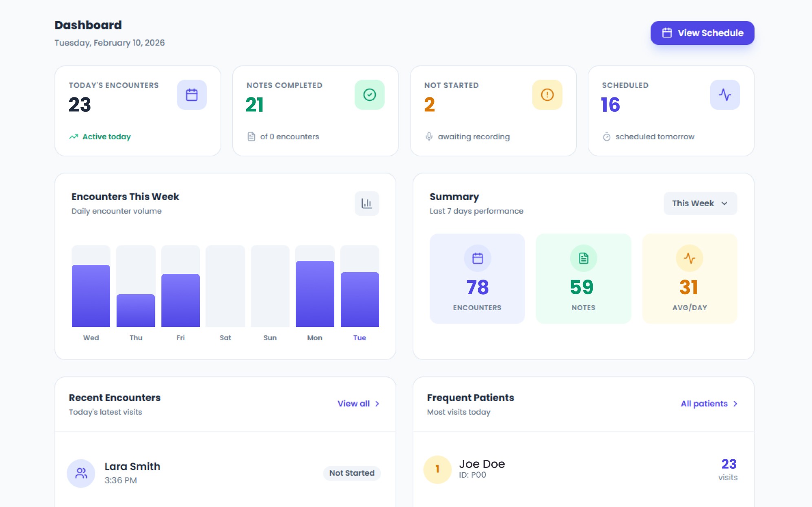
Task: Click the Not Started value 2
Action: pyautogui.click(x=430, y=105)
